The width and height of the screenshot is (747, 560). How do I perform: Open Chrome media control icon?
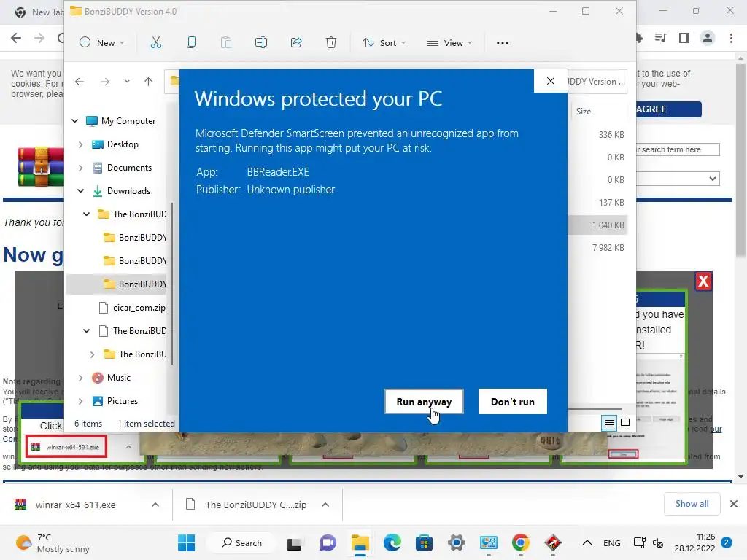click(661, 38)
